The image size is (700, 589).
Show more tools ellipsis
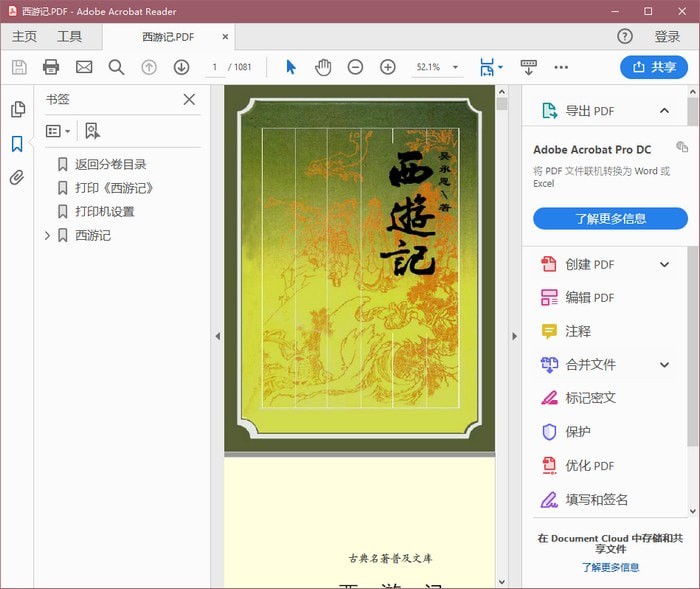[x=561, y=67]
